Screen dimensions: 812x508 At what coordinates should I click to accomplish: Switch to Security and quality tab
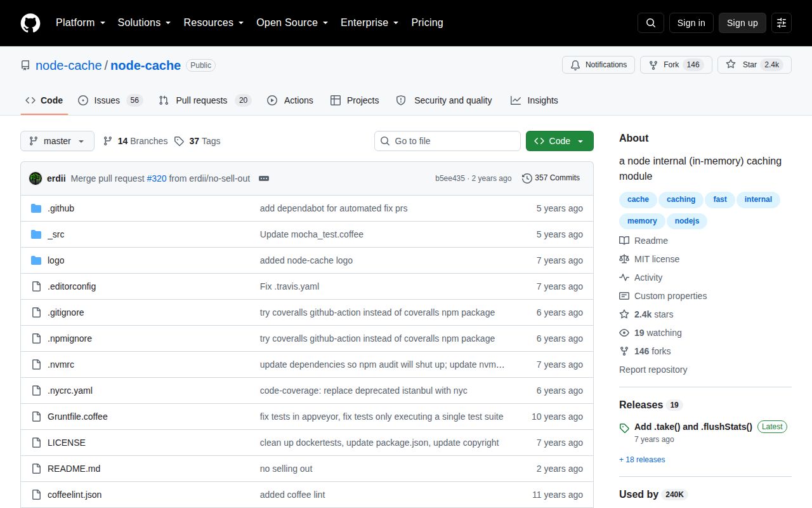(444, 100)
